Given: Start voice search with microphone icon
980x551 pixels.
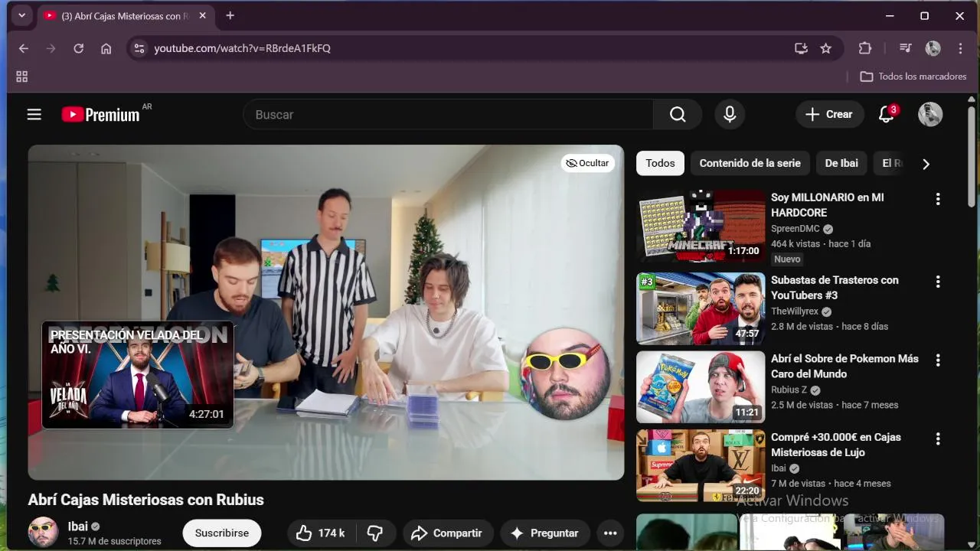Looking at the screenshot, I should click(x=730, y=115).
